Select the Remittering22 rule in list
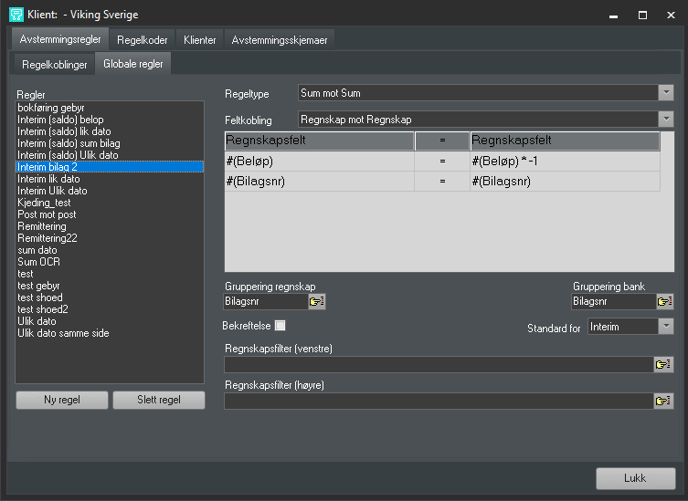 pyautogui.click(x=47, y=238)
